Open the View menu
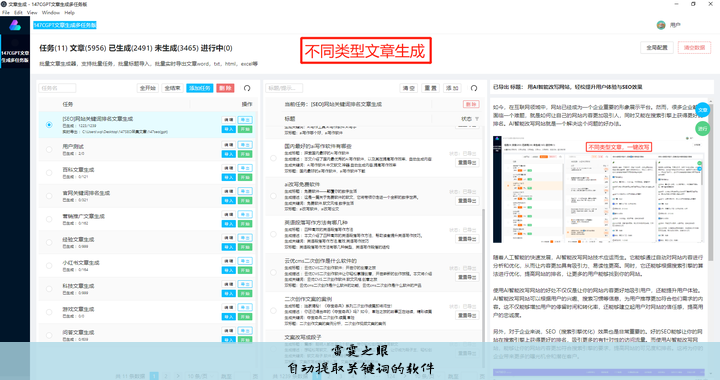The height and width of the screenshot is (380, 720). [x=32, y=12]
